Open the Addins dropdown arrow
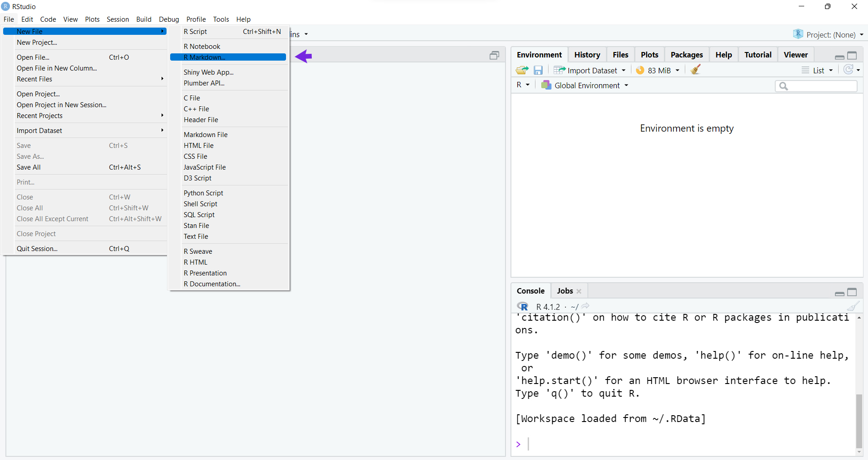The height and width of the screenshot is (460, 868). [306, 34]
